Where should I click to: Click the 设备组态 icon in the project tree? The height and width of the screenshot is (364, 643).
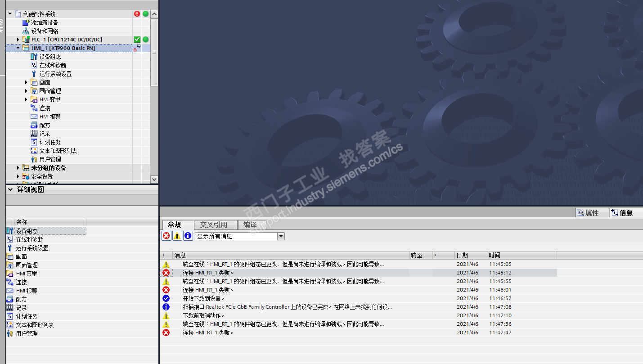click(34, 57)
